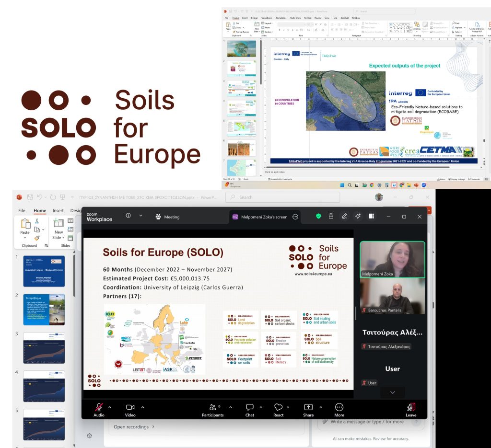
Task: Open the screen share options ellipsis
Action: pyautogui.click(x=295, y=217)
